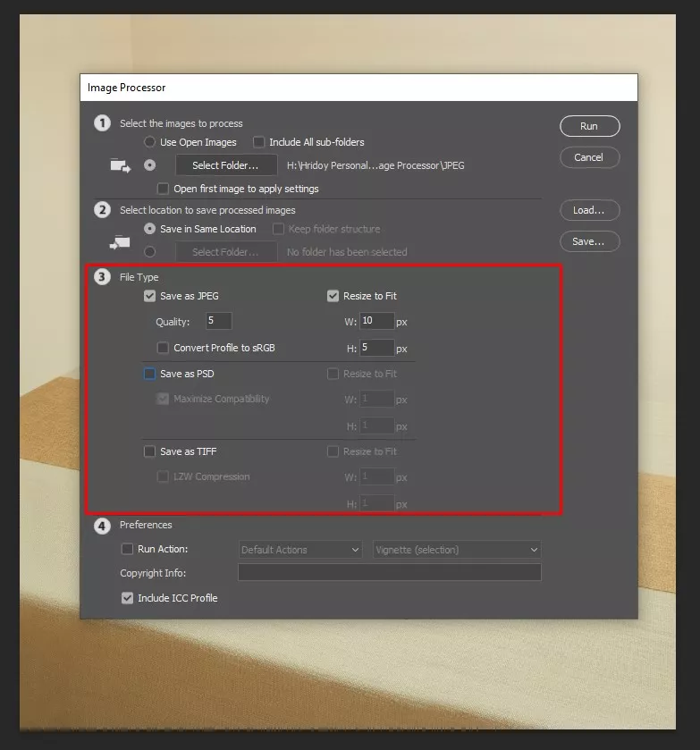Screen dimensions: 700x750
Task: Click the Copyright Info text field
Action: pos(389,573)
